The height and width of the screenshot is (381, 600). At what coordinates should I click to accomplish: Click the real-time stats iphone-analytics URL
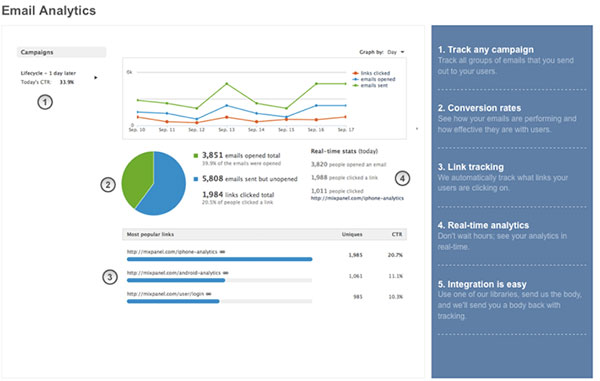coord(357,198)
